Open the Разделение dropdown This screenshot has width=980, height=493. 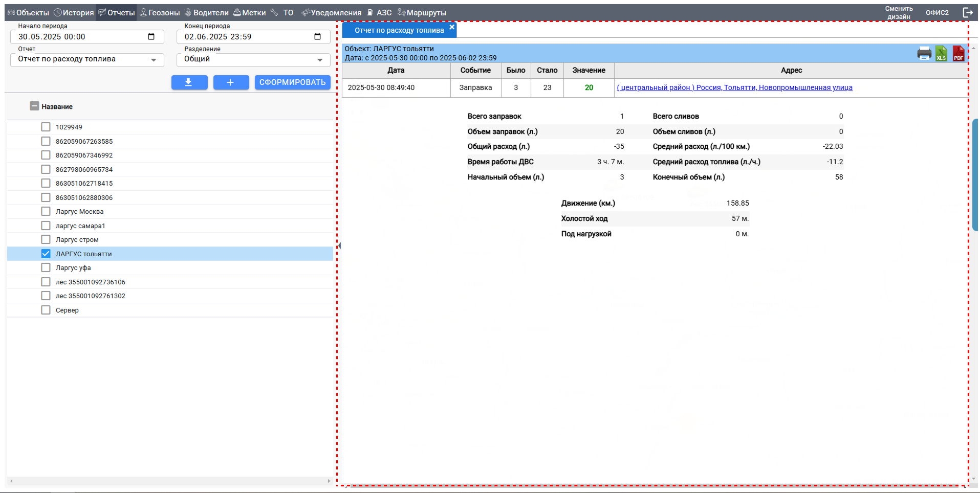(x=320, y=60)
